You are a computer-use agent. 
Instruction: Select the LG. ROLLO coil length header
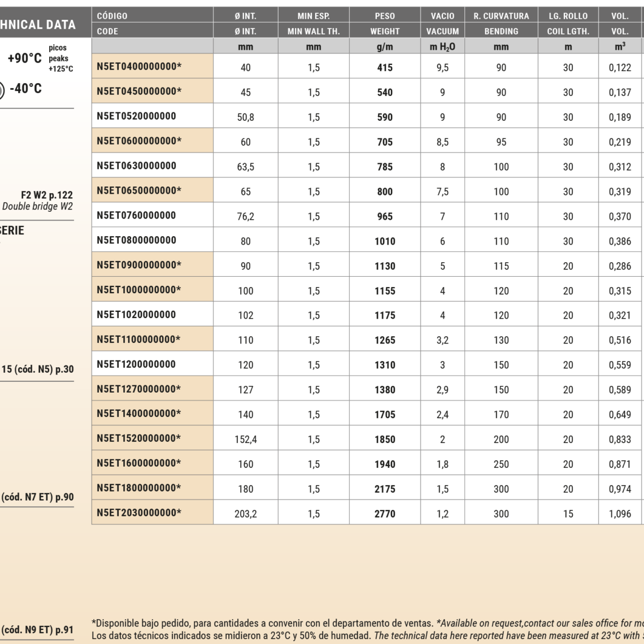(x=568, y=16)
